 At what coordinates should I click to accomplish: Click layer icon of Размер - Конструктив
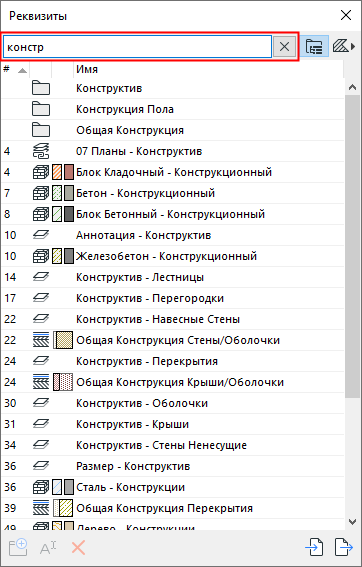[41, 466]
